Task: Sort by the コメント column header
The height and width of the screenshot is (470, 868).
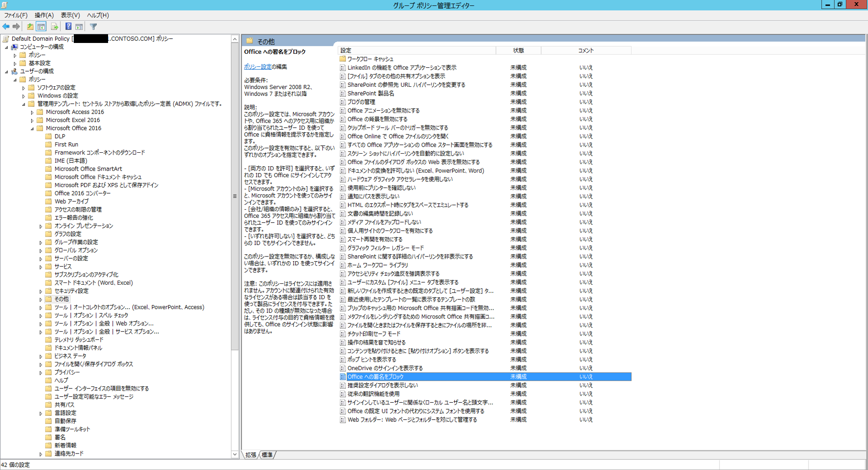Action: point(586,50)
